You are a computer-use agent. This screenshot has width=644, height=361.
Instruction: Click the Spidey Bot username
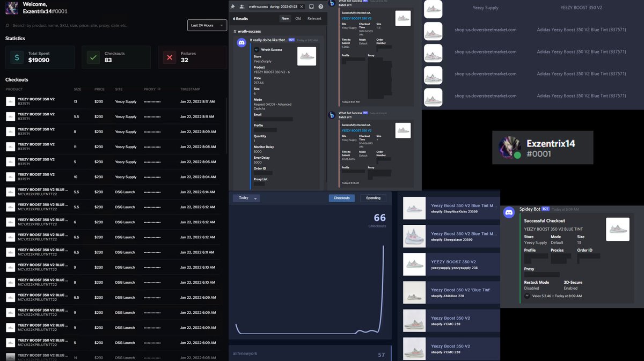click(530, 209)
